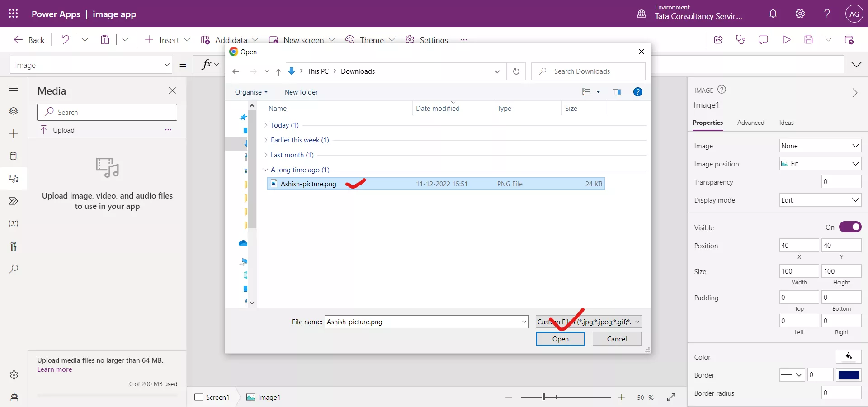Go Back from the app editor

point(29,40)
